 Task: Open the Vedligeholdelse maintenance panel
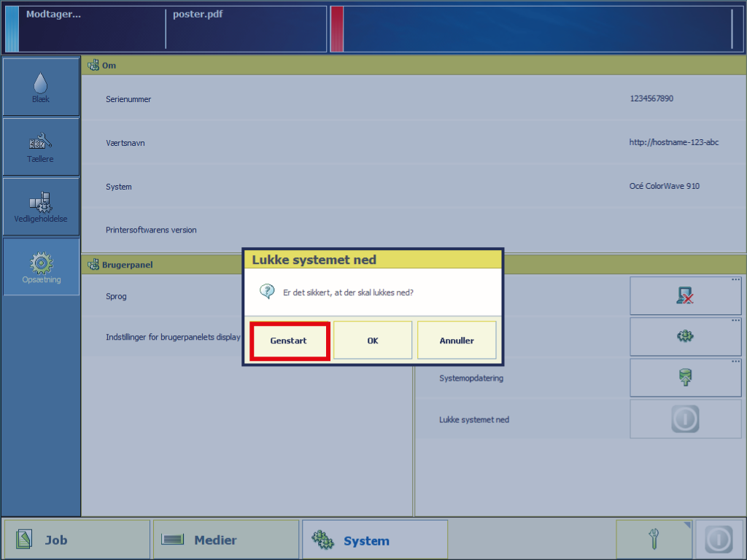pyautogui.click(x=41, y=206)
